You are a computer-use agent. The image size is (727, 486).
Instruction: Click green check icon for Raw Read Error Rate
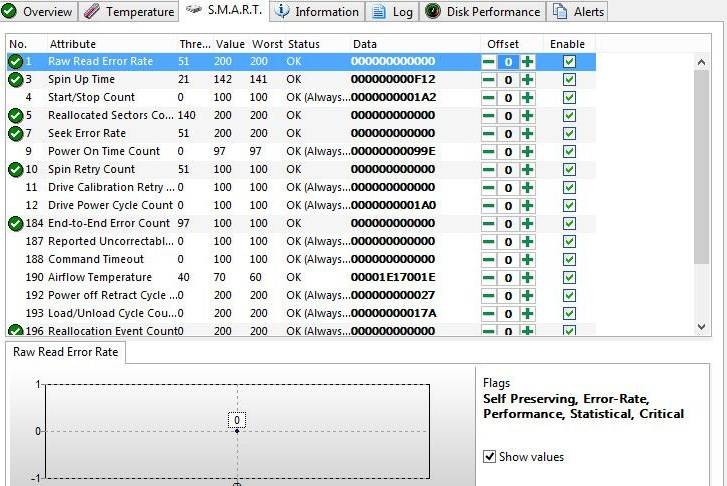[15, 62]
